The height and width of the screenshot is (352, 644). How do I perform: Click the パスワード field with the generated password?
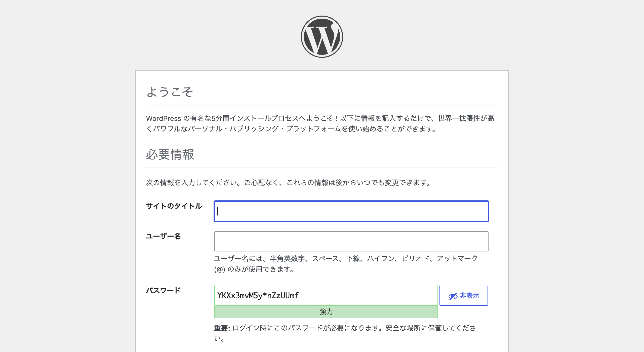click(326, 296)
